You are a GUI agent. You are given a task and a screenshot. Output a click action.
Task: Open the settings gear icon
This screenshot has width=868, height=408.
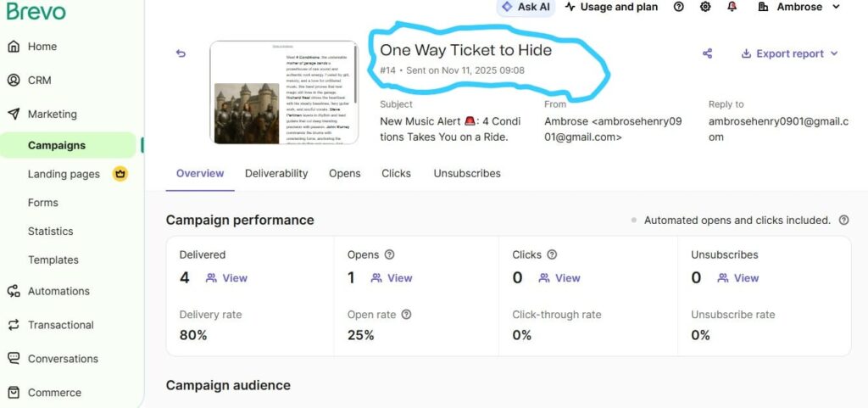[705, 7]
